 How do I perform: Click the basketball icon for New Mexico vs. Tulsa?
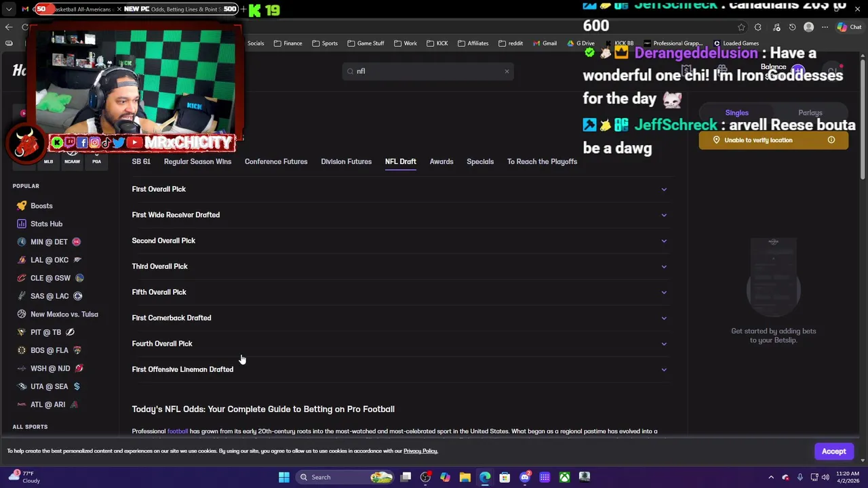pyautogui.click(x=22, y=314)
